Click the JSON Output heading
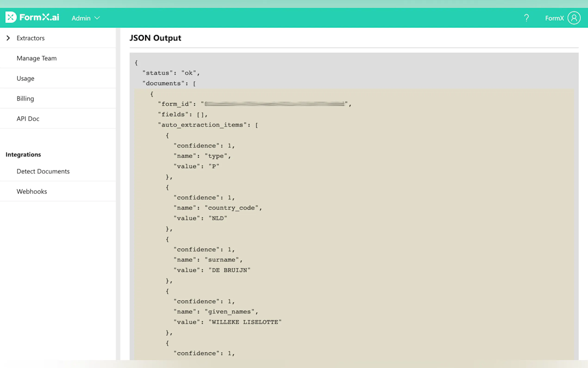The height and width of the screenshot is (368, 588). (155, 38)
